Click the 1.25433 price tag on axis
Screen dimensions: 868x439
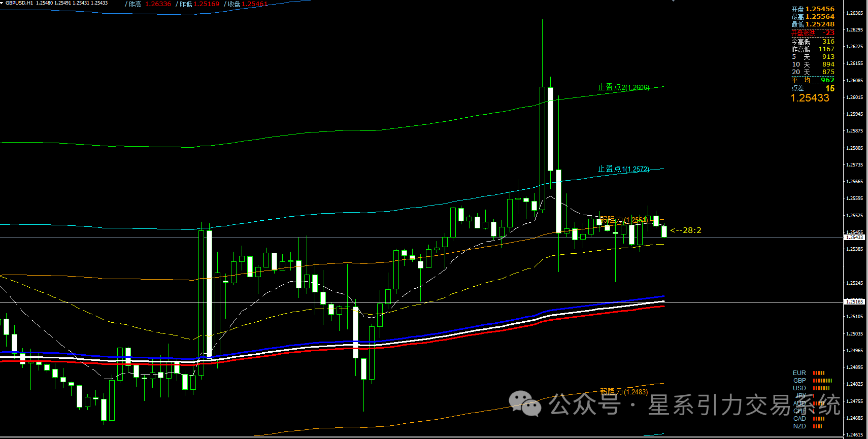click(854, 238)
